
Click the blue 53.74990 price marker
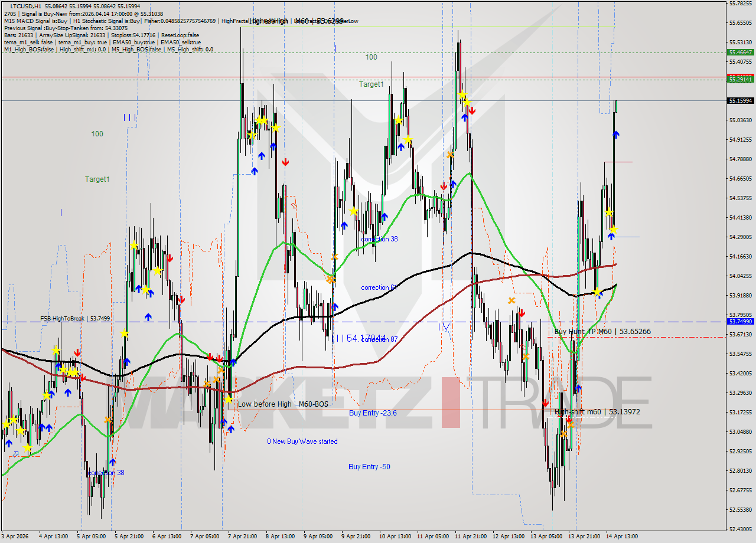739,322
